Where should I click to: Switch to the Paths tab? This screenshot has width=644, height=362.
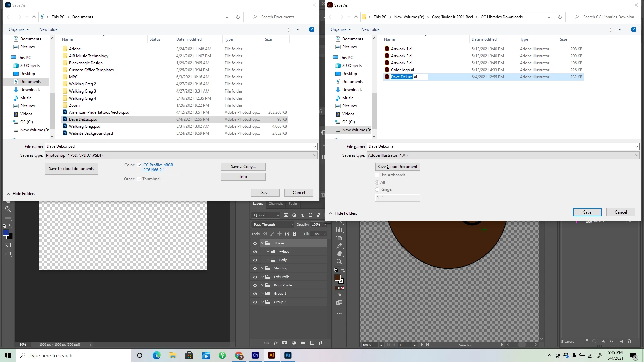tap(293, 204)
